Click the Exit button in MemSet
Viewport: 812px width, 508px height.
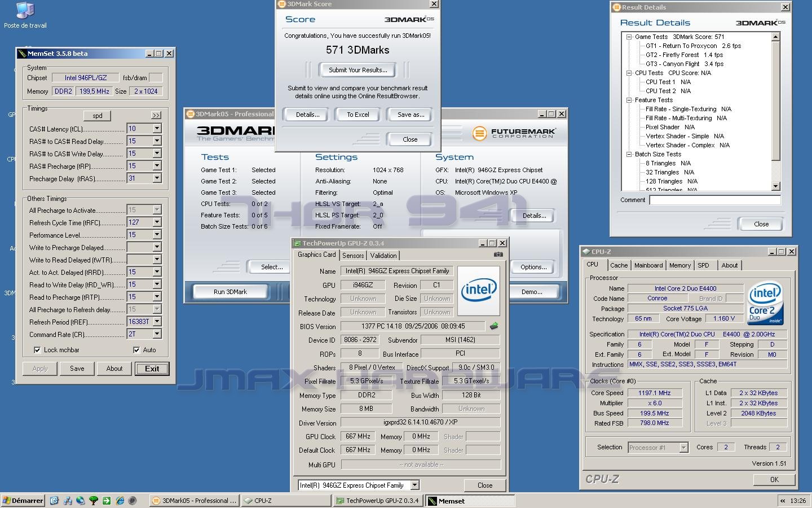click(152, 369)
